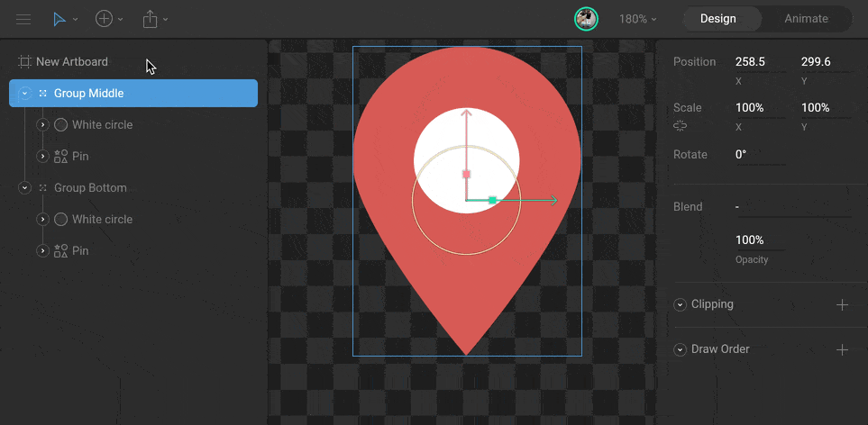Open the hamburger main menu
Viewport: 868px width, 425px height.
23,19
